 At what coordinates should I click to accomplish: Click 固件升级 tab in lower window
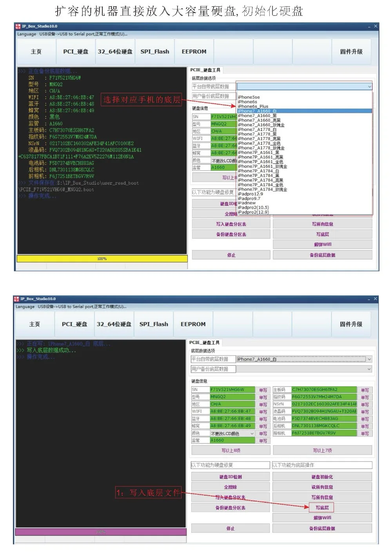(x=351, y=324)
